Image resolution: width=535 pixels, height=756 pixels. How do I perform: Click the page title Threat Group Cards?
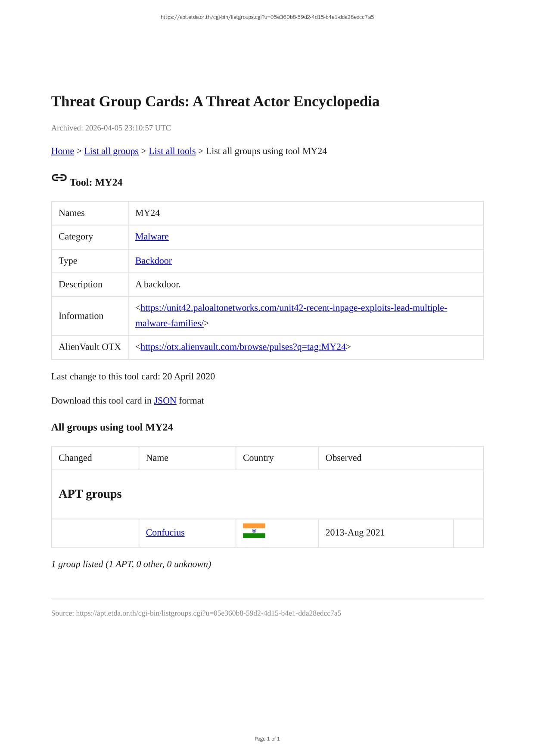tap(215, 102)
